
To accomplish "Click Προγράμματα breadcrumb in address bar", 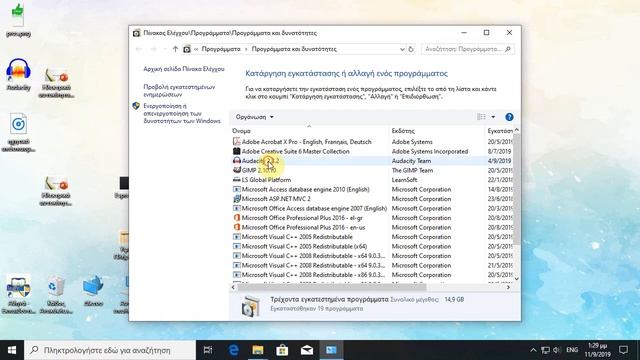I will [221, 49].
